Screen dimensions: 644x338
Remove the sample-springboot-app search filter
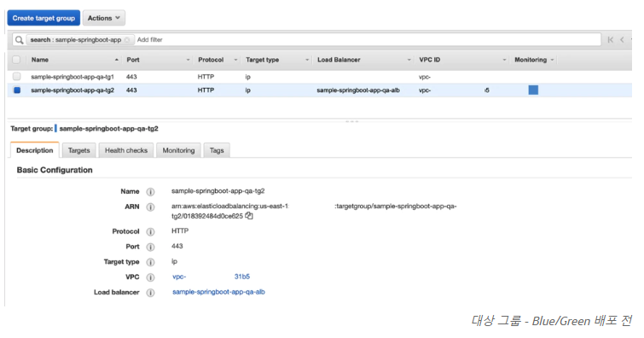[x=127, y=40]
